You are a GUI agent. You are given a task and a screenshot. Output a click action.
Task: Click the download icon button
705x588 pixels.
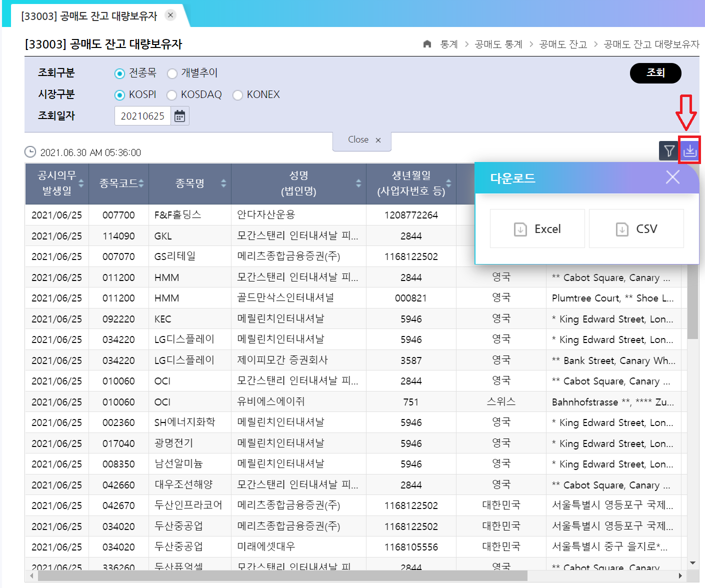(689, 150)
